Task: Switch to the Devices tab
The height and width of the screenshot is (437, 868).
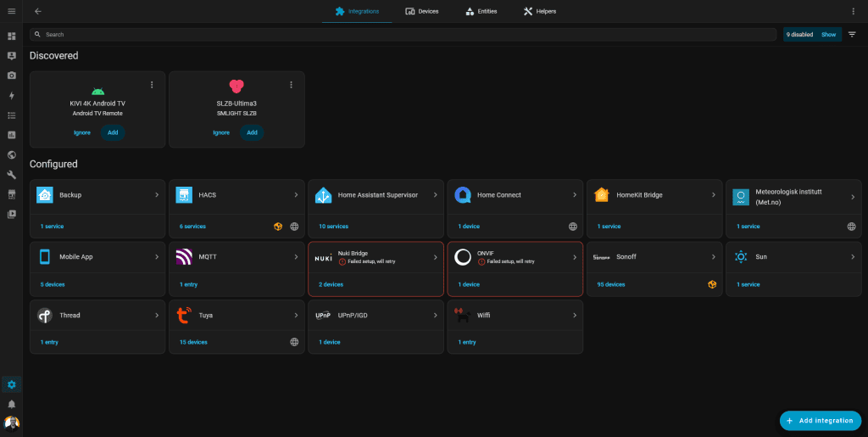Action: tap(422, 11)
